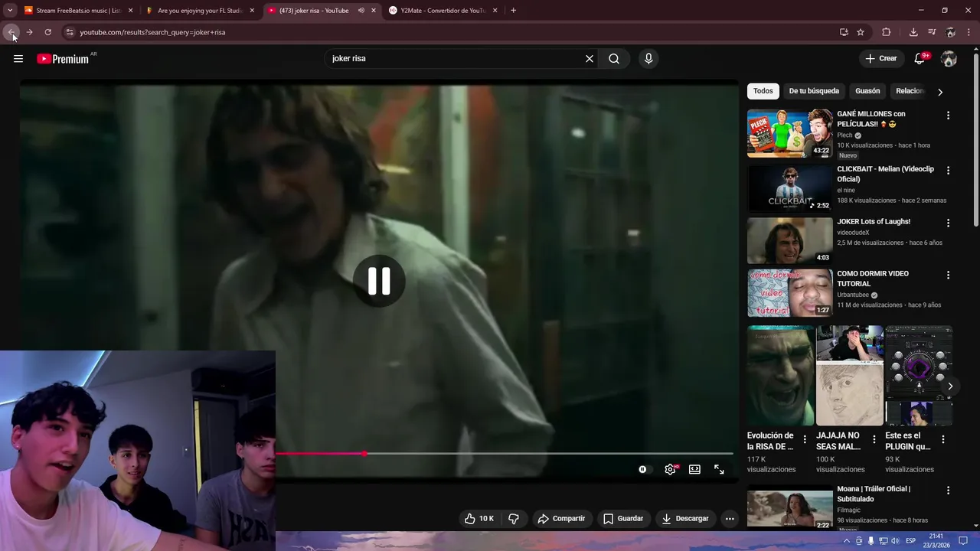
Task: Click the progress bar scrubber dot
Action: tap(364, 454)
